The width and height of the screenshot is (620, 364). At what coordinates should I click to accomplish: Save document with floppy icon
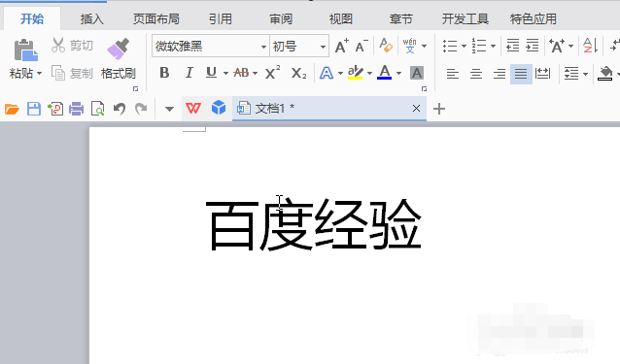(34, 109)
